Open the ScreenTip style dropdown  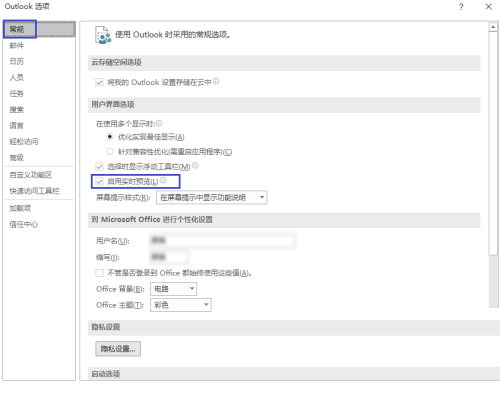(212, 197)
